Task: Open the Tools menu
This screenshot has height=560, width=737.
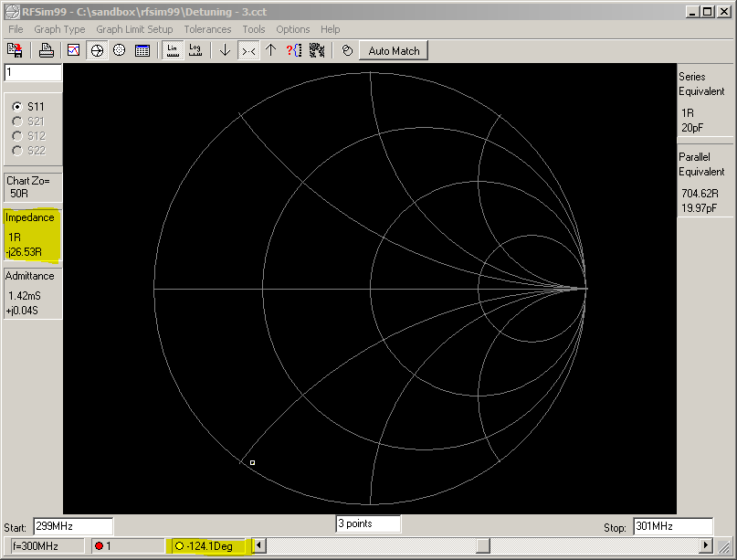Action: [254, 29]
